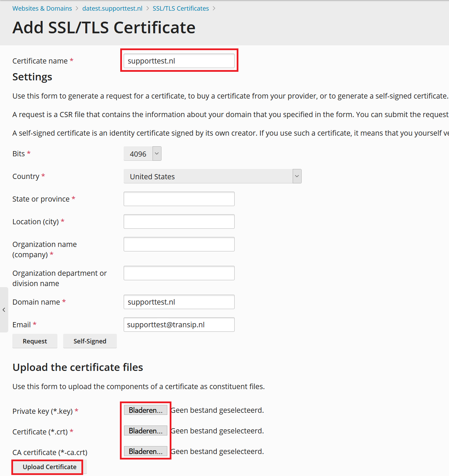
Task: Go to the Websites & Domains breadcrumb
Action: pos(42,8)
